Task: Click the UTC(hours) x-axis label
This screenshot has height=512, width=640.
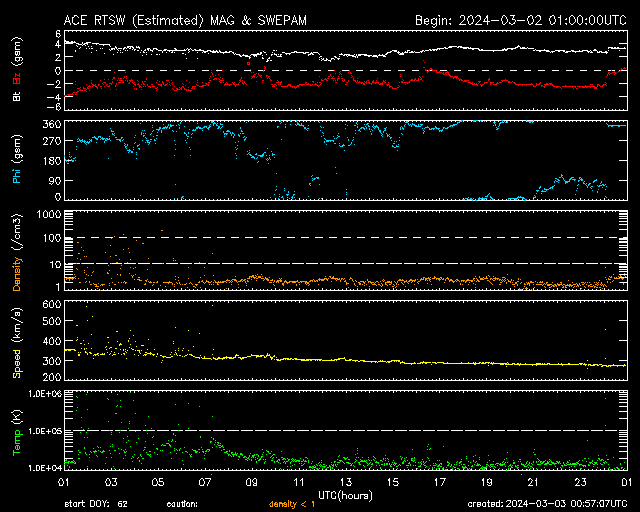Action: (345, 494)
